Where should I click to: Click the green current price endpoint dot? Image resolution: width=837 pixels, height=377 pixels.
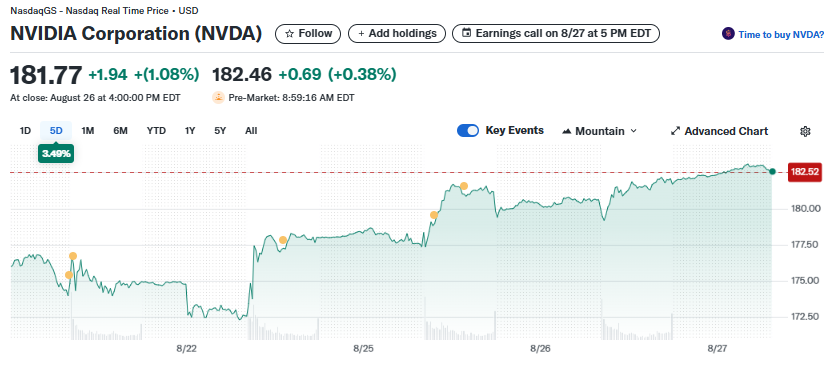tap(772, 171)
